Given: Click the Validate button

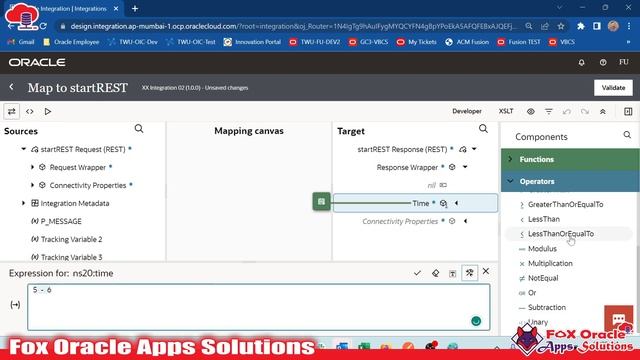Looking at the screenshot, I should point(613,88).
